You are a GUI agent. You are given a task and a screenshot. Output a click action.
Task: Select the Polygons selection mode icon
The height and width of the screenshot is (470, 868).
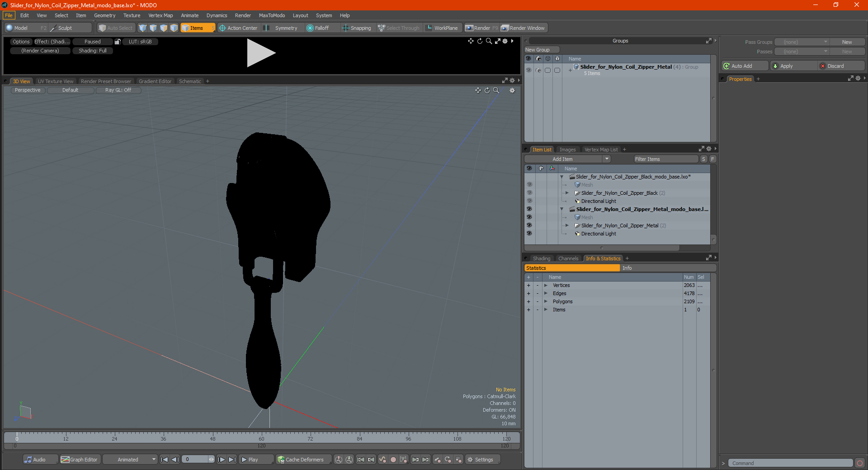coord(164,28)
